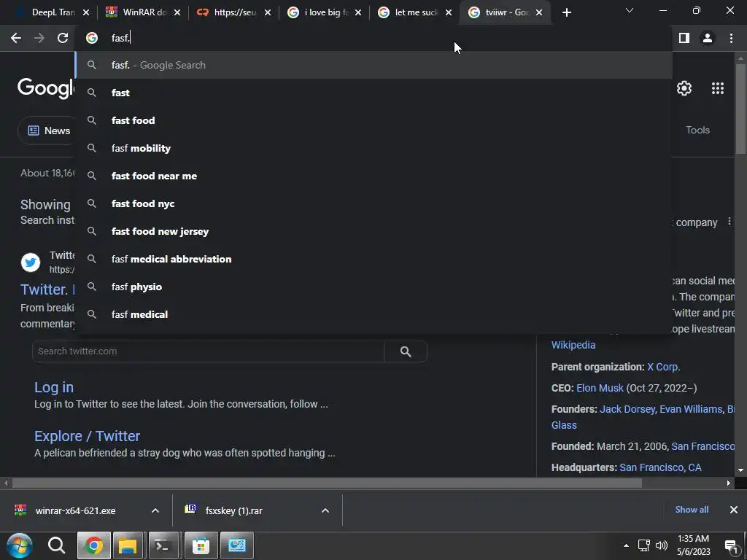
Task: Open the X Corp. link
Action: pos(663,367)
